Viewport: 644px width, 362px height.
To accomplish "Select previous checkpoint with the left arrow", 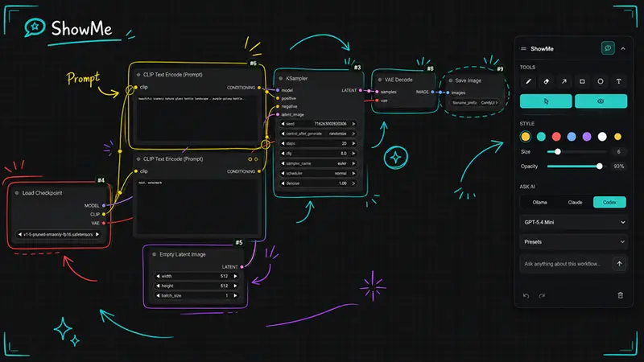I will tap(19, 234).
